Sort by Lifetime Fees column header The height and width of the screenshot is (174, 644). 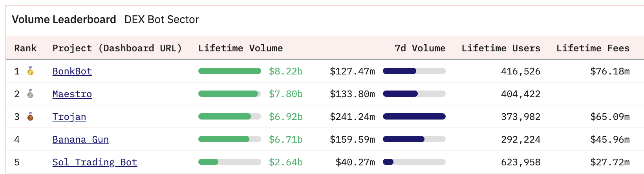[x=593, y=48]
